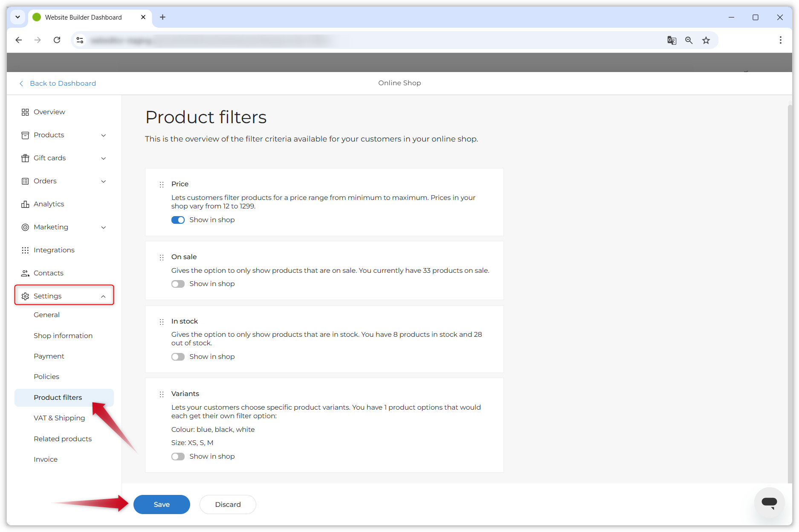The image size is (799, 532).
Task: Click the drag handle beside Price filter
Action: tap(162, 185)
